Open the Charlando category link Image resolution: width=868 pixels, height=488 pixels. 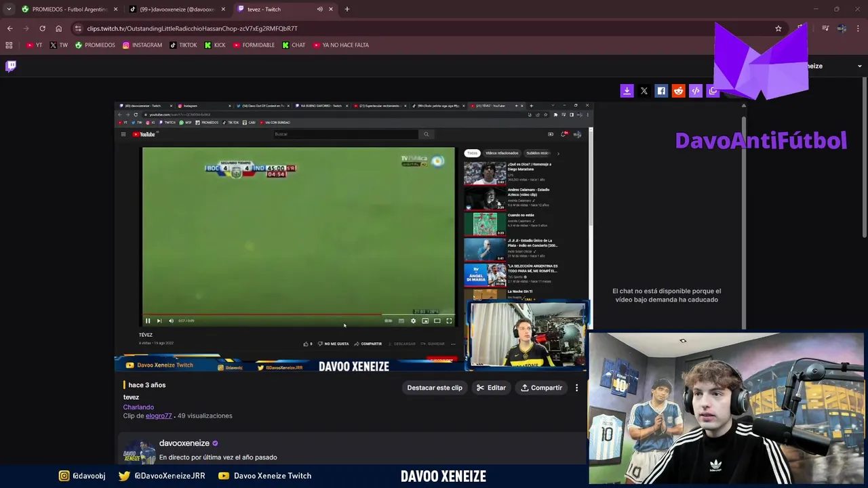pos(138,407)
